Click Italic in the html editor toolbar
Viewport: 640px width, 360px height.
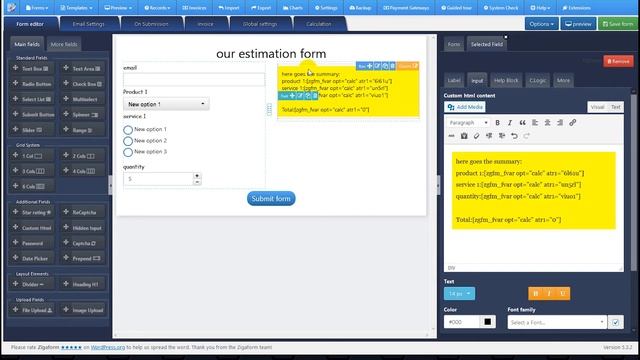(x=510, y=122)
